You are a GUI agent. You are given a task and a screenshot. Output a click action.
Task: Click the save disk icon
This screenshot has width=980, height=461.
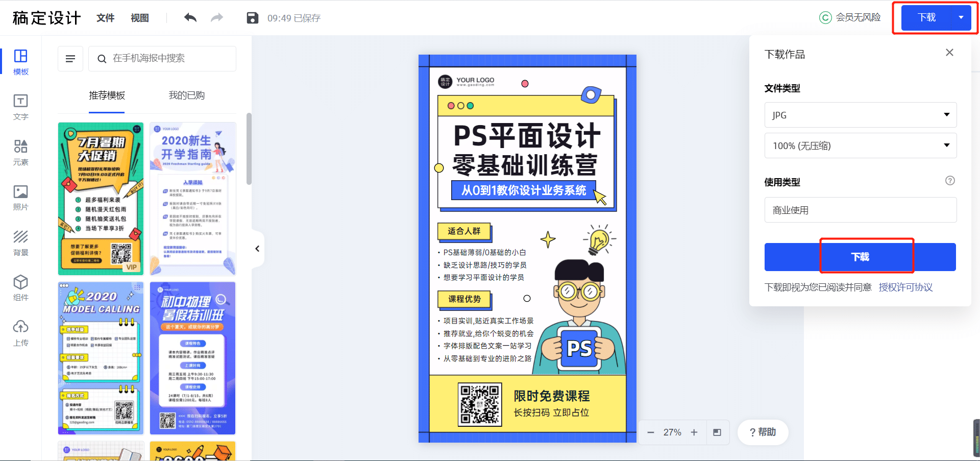point(252,18)
